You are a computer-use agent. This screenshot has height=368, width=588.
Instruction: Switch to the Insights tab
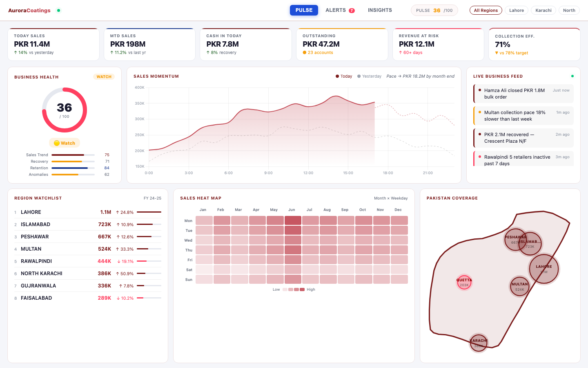(x=380, y=10)
